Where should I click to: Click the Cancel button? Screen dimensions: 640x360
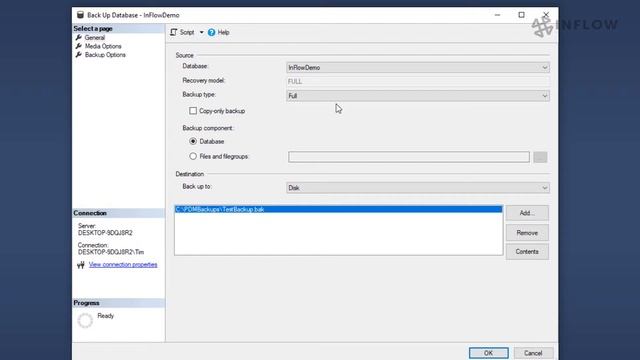pos(533,353)
